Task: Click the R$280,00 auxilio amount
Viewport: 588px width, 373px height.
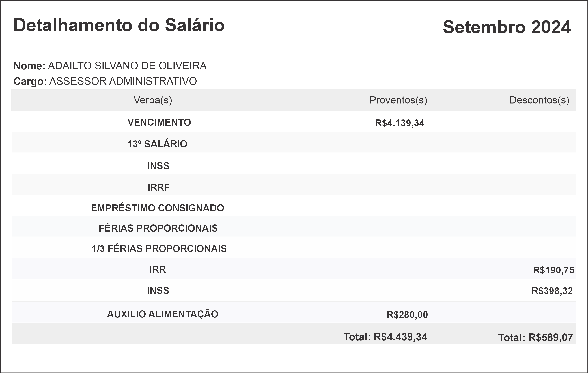Action: (407, 315)
